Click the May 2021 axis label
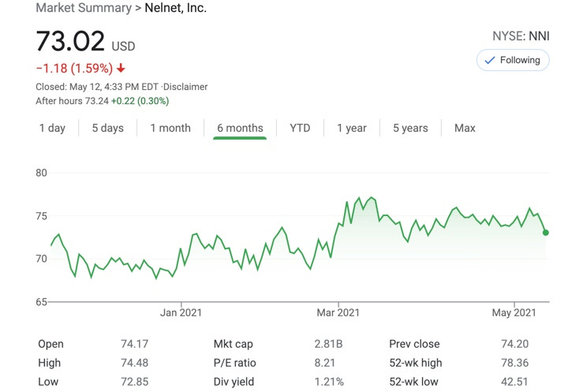The image size is (583, 392). coord(514,313)
